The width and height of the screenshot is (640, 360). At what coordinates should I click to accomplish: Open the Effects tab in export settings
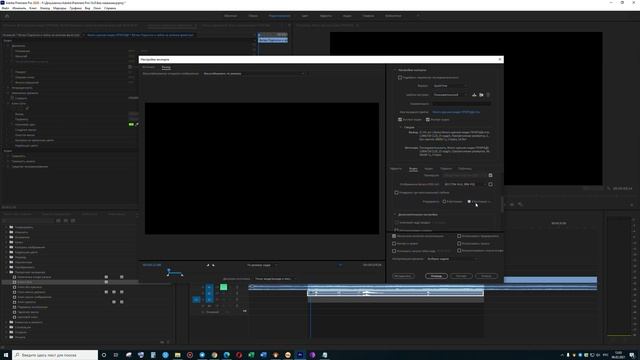[396, 169]
